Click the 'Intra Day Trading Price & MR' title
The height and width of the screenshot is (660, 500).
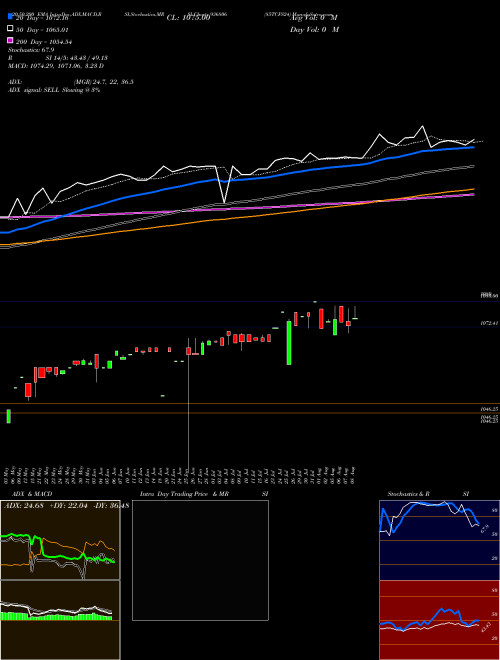[x=184, y=494]
